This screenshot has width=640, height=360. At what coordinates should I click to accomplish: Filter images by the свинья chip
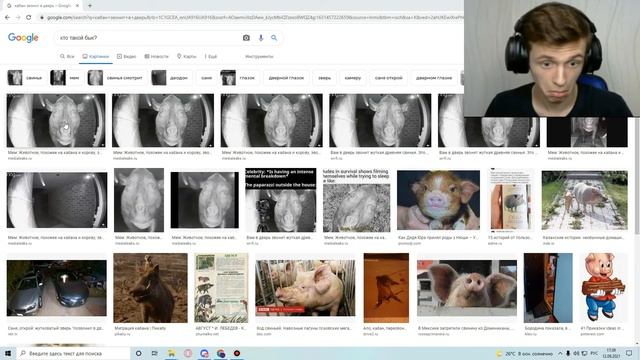pyautogui.click(x=26, y=78)
